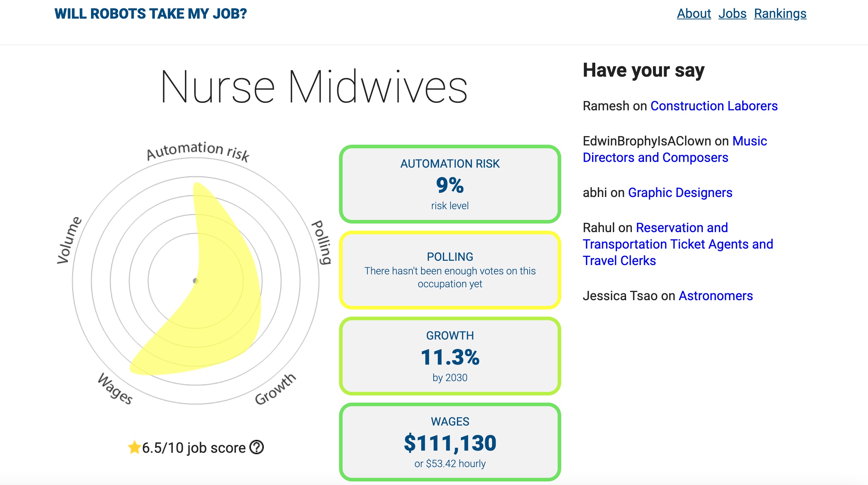Click the Will Robots Take My Job logo
The height and width of the screenshot is (485, 868).
(151, 14)
